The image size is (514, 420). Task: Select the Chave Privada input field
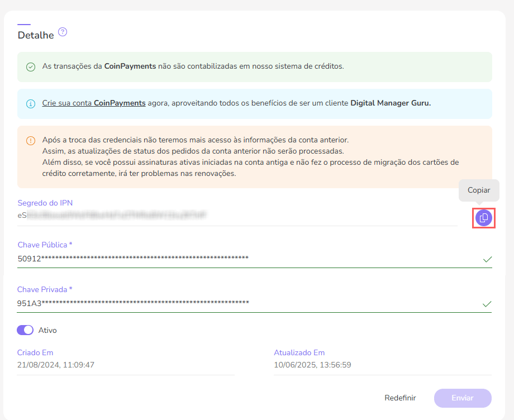click(168, 303)
